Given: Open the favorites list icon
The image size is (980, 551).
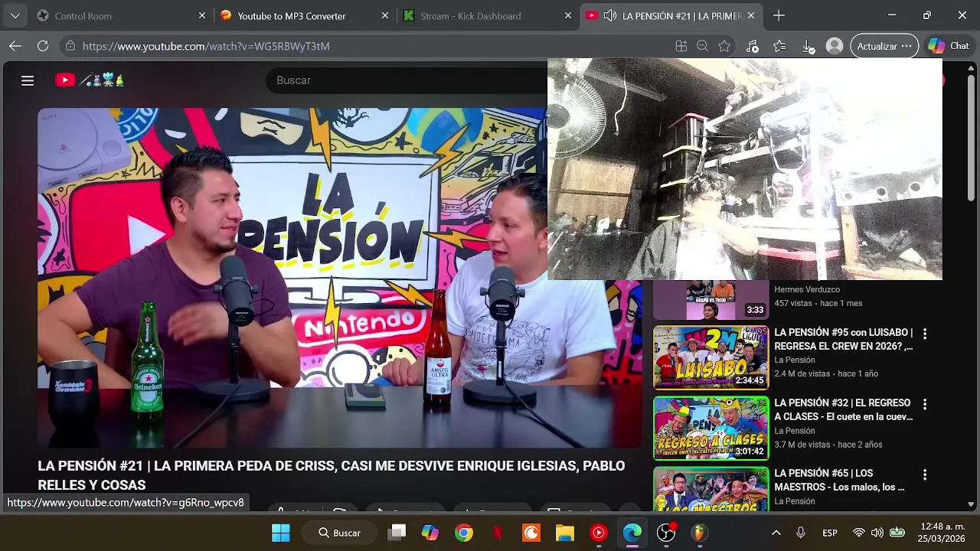Looking at the screenshot, I should pyautogui.click(x=779, y=46).
